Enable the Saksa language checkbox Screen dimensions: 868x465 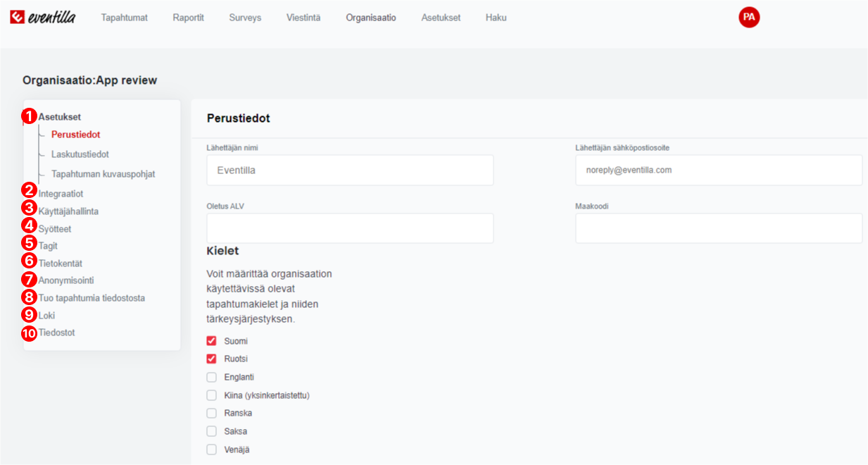tap(211, 431)
